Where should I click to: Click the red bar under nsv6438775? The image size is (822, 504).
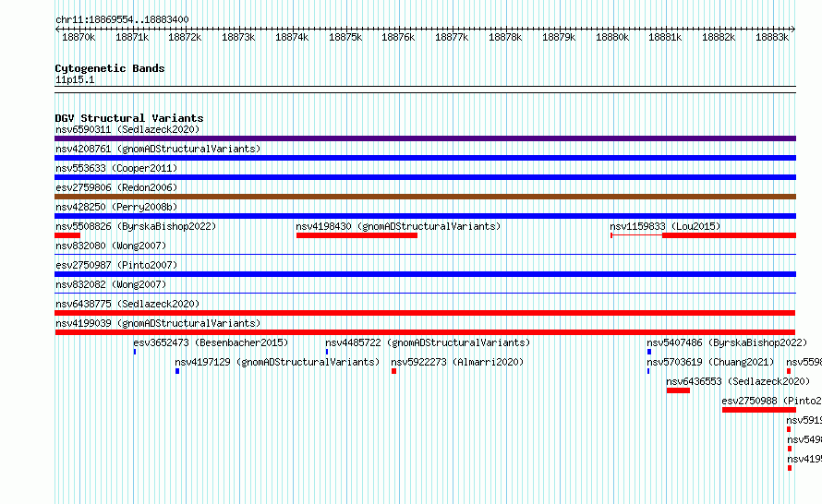click(425, 313)
